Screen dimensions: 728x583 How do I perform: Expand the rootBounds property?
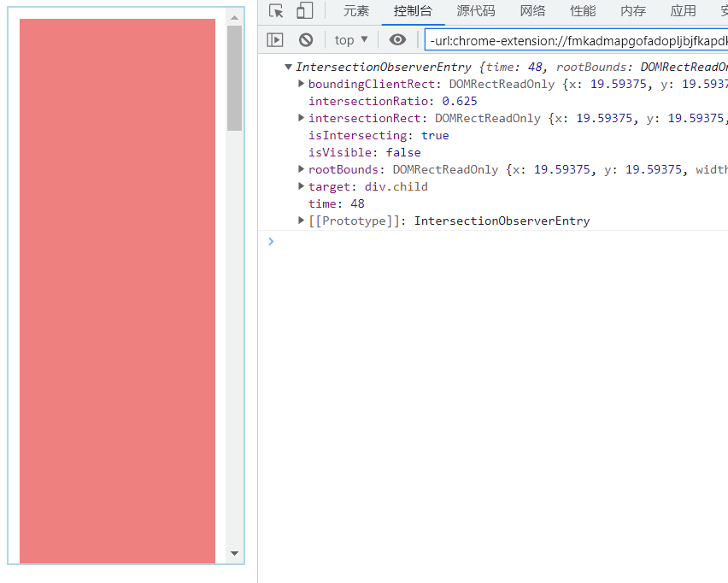pyautogui.click(x=301, y=169)
